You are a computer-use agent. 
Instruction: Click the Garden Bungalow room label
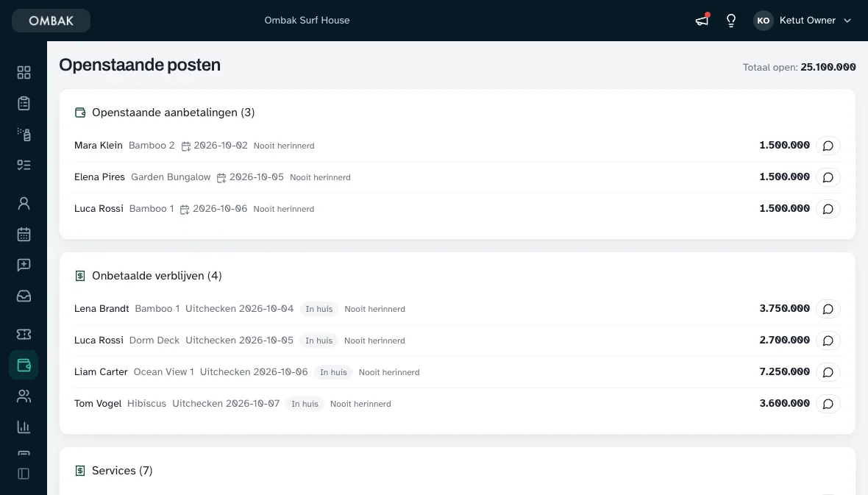tap(171, 177)
